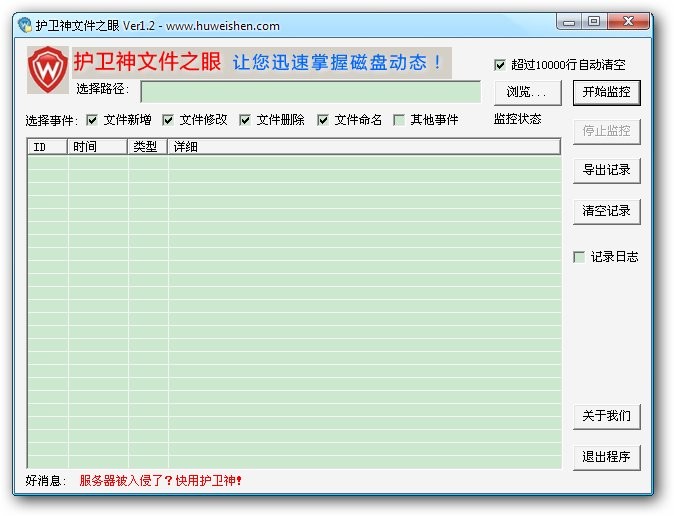Enable the 记录日志 checkbox
Image resolution: width=674 pixels, height=516 pixels.
click(x=579, y=257)
